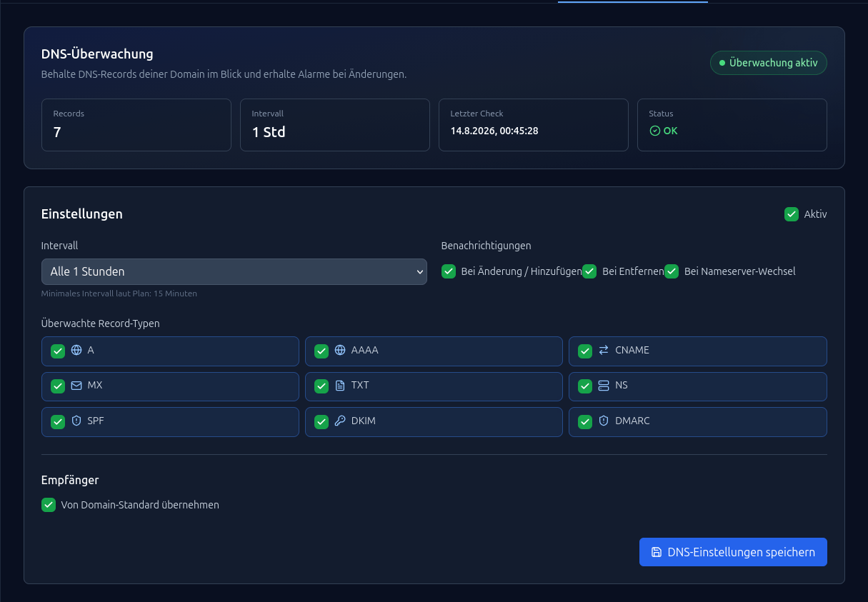Toggle the NS record type checkbox
Viewport: 868px width, 602px height.
tap(585, 386)
